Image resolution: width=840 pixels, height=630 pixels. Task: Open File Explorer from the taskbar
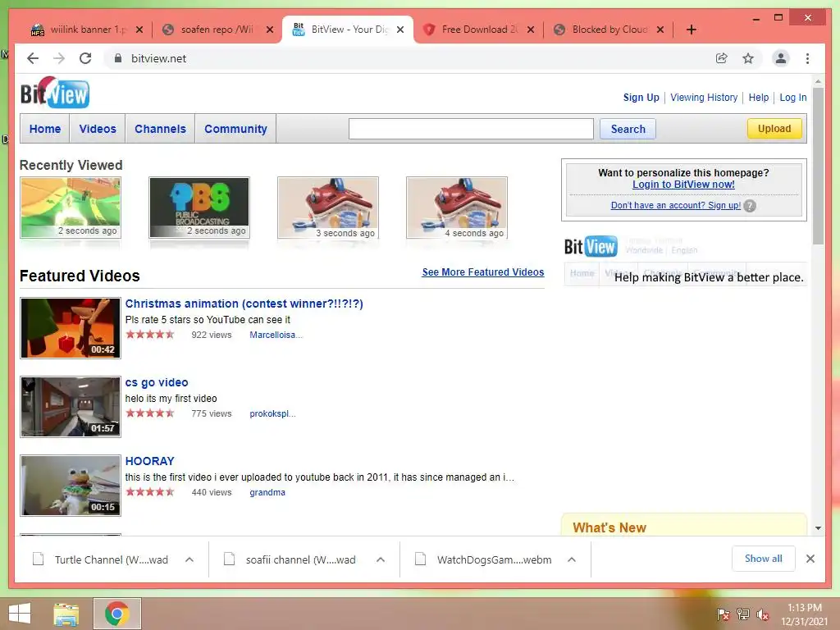[66, 614]
